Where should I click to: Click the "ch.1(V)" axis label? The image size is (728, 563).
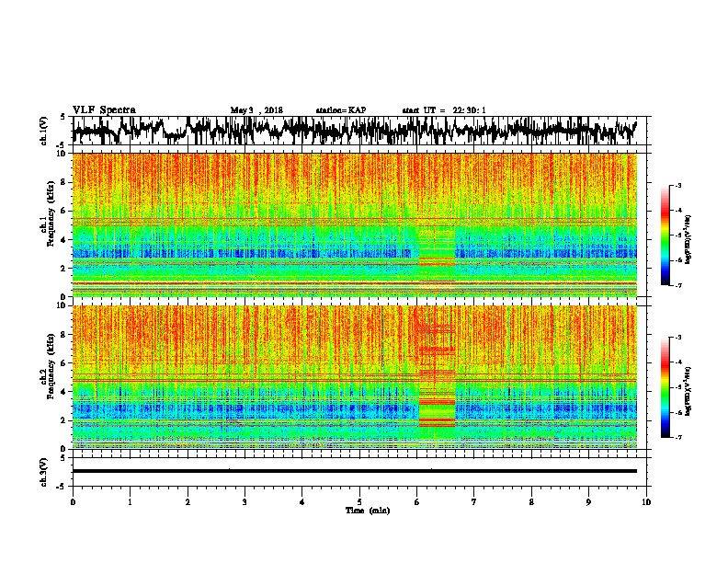[44, 131]
